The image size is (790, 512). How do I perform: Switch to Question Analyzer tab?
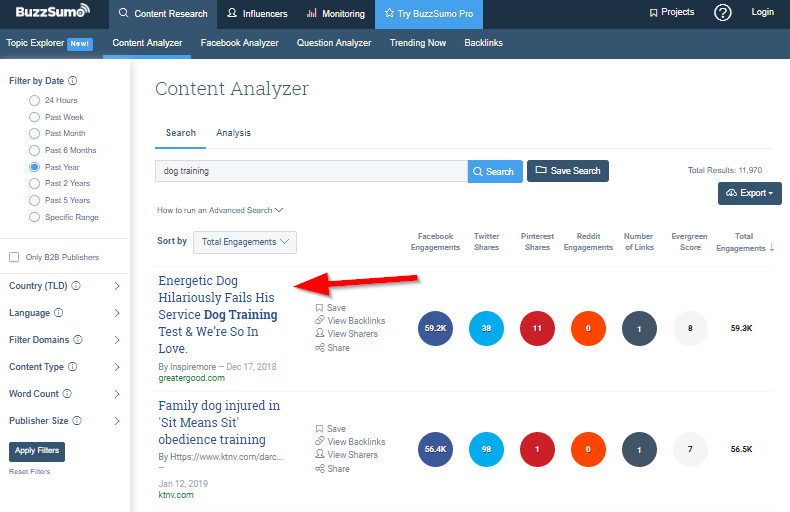point(334,43)
